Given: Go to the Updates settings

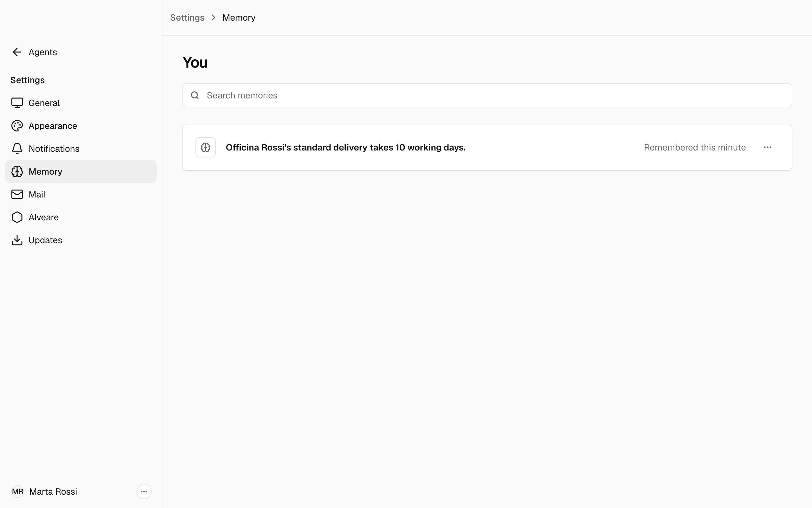Looking at the screenshot, I should (x=81, y=240).
